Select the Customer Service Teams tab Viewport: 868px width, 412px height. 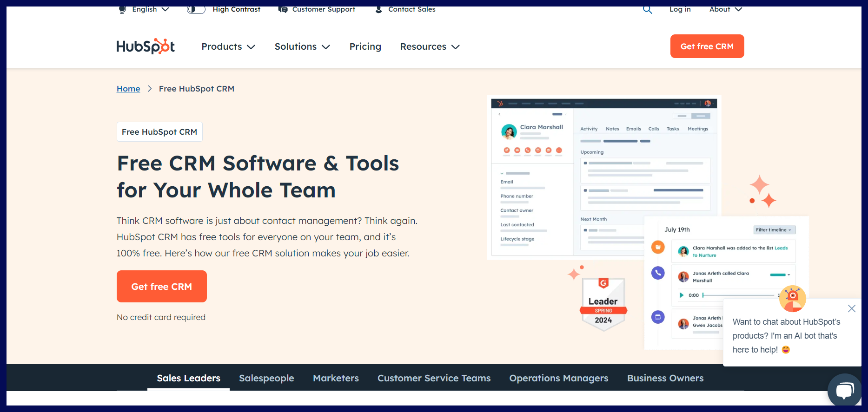(434, 378)
